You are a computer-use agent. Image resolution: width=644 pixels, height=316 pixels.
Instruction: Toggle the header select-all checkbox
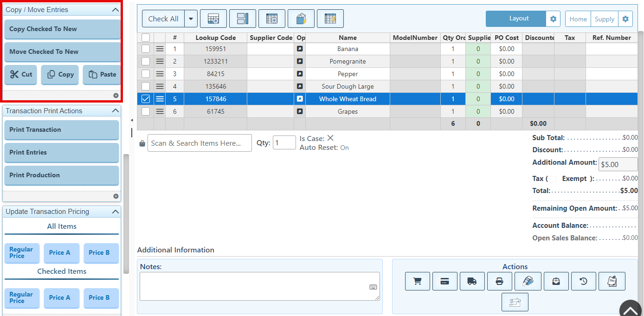coord(146,38)
